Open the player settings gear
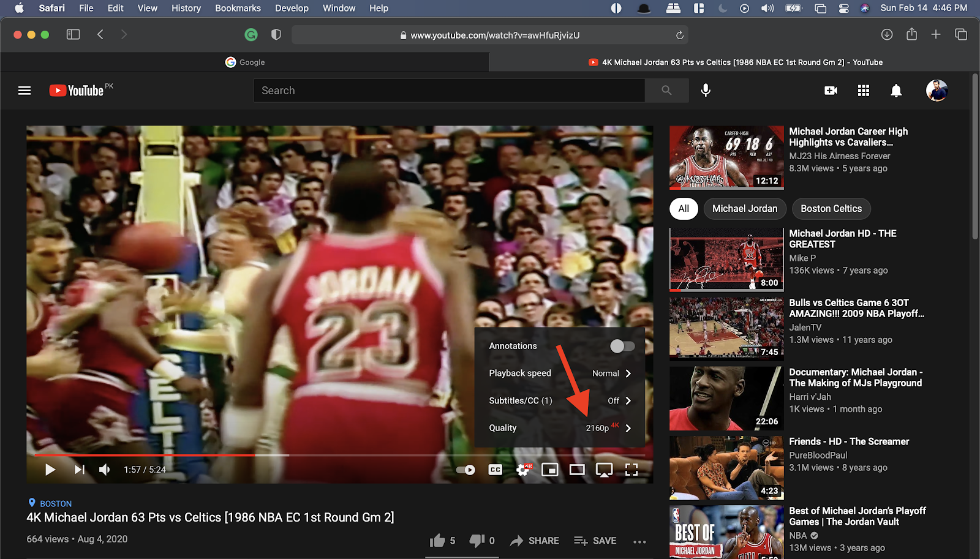 (x=524, y=470)
